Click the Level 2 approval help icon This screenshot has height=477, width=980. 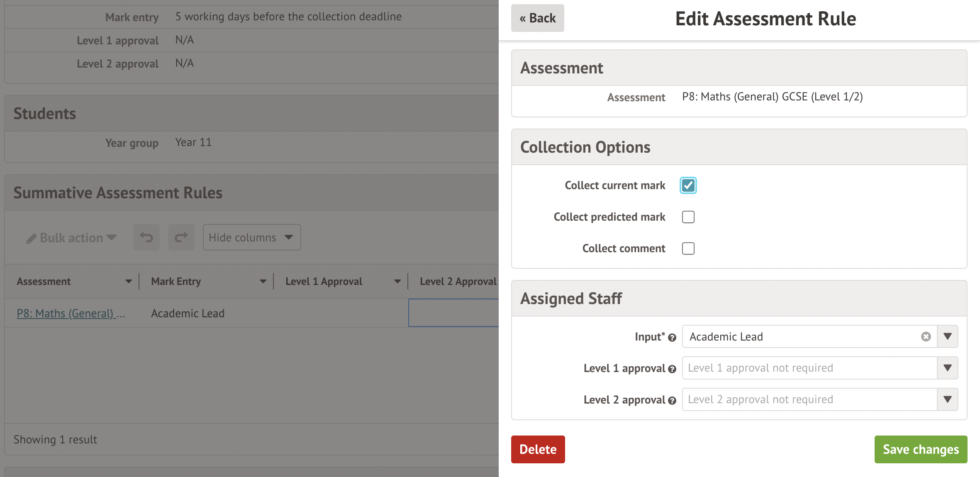672,401
